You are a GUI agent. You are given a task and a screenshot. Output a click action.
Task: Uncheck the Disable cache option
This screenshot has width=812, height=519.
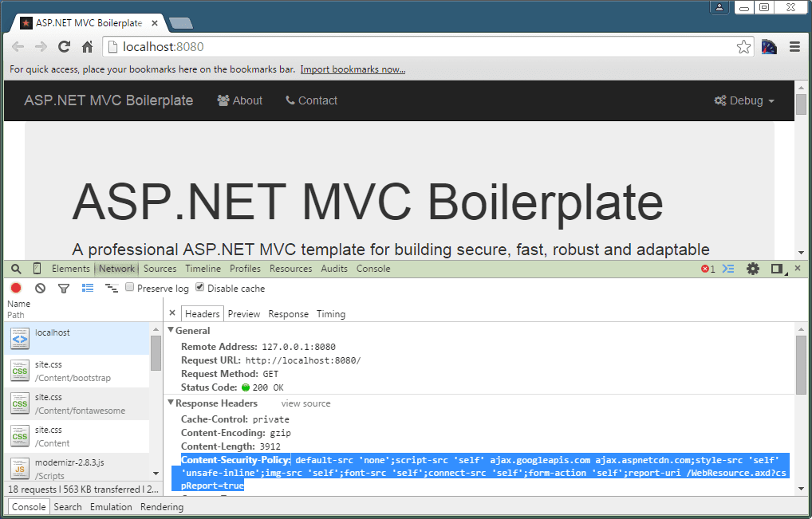199,288
